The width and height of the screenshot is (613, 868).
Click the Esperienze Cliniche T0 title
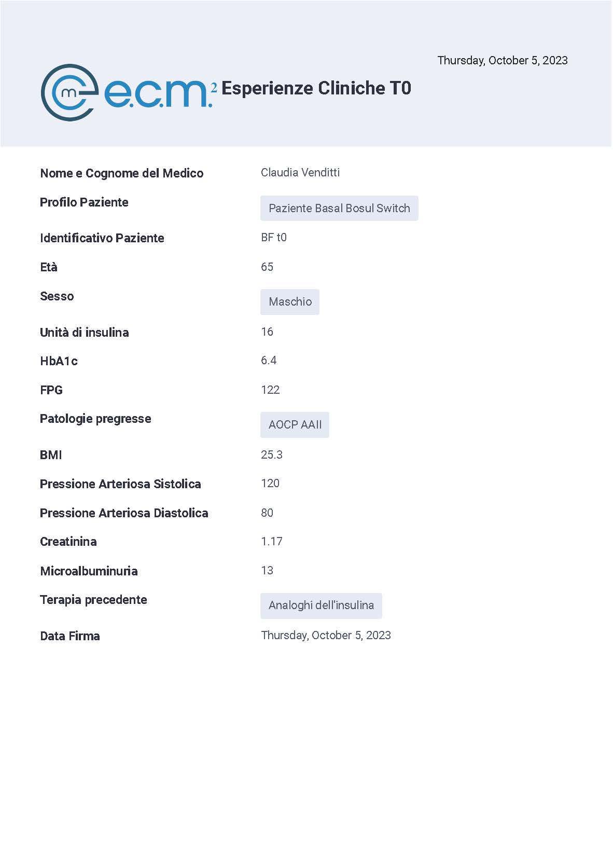[x=316, y=88]
